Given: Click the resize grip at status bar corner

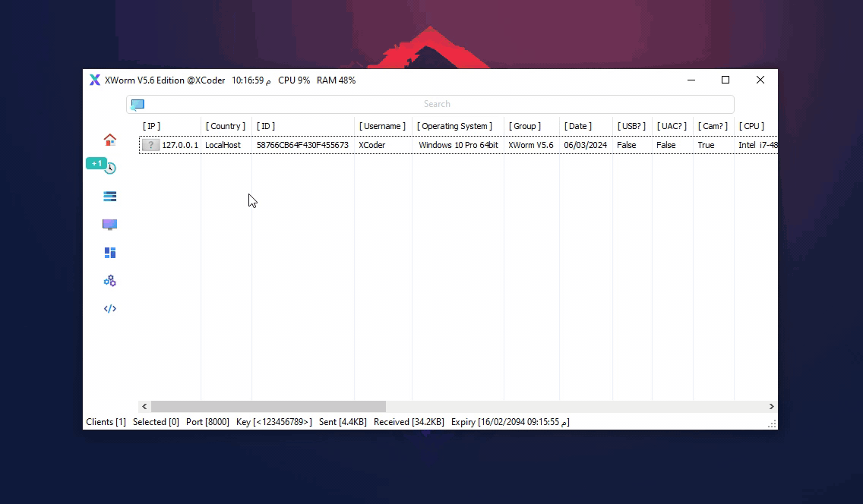Looking at the screenshot, I should click(772, 424).
